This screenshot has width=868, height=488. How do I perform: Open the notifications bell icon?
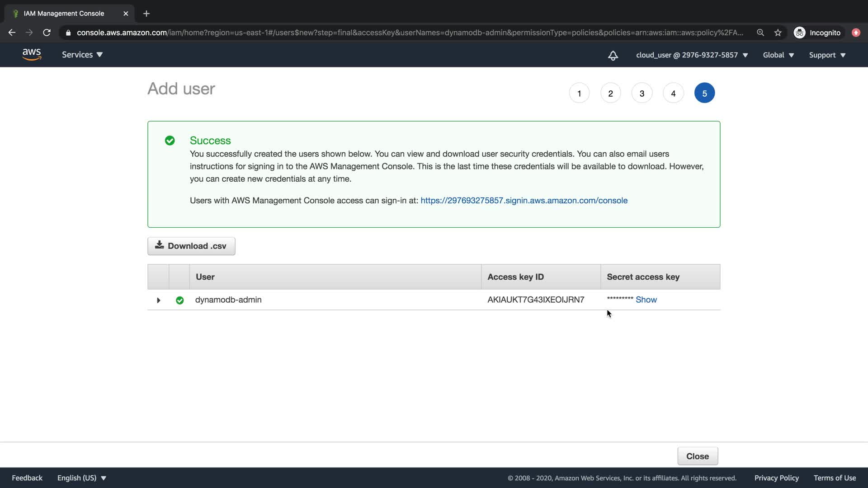pos(613,55)
